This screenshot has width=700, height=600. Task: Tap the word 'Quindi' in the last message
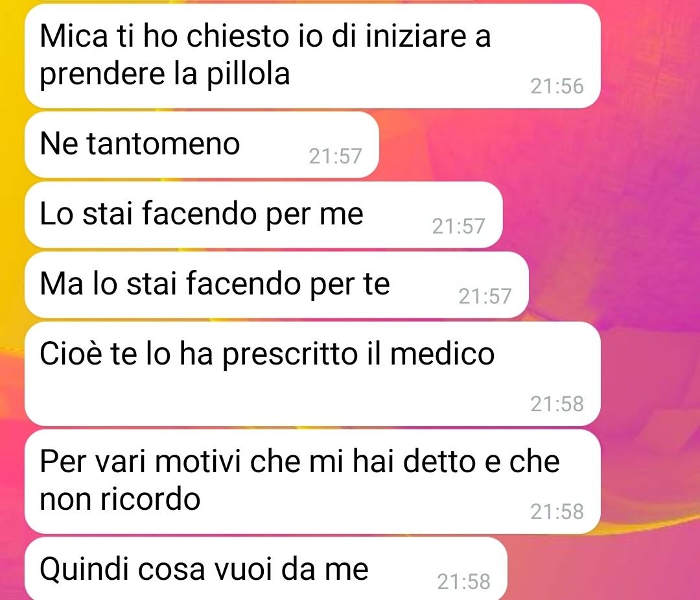(84, 570)
